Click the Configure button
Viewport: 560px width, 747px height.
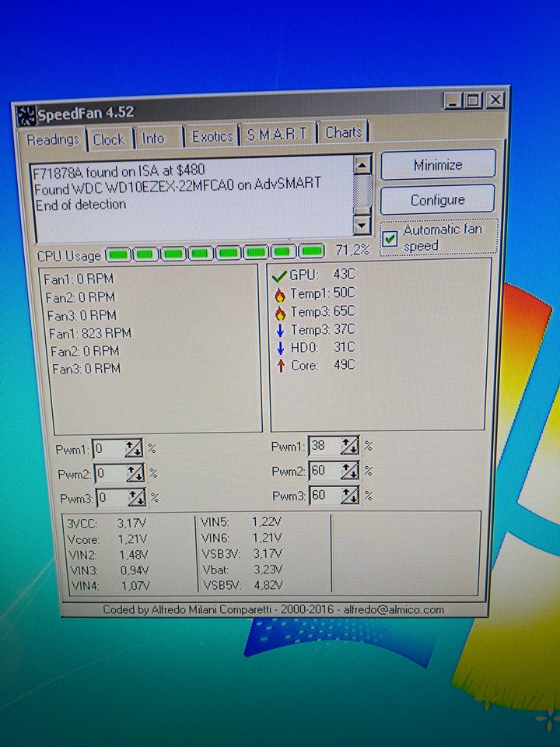click(438, 200)
